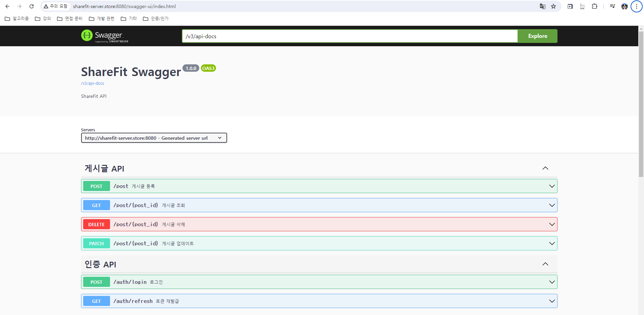This screenshot has width=644, height=315.
Task: Click the Swagger logo
Action: pyautogui.click(x=105, y=36)
